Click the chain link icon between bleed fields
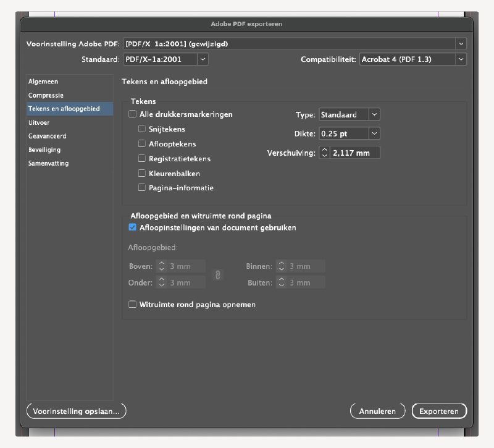Screen dimensions: 494x448 (x=217, y=274)
